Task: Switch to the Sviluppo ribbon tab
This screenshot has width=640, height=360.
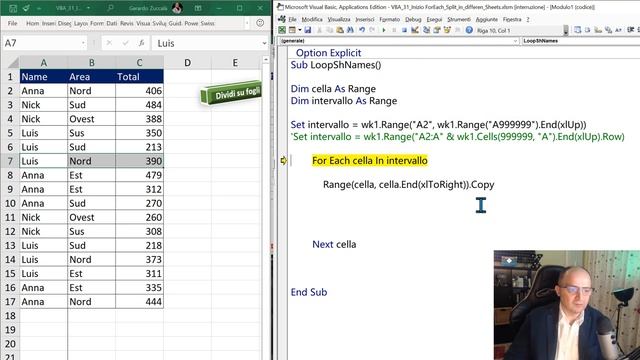Action: click(x=159, y=23)
